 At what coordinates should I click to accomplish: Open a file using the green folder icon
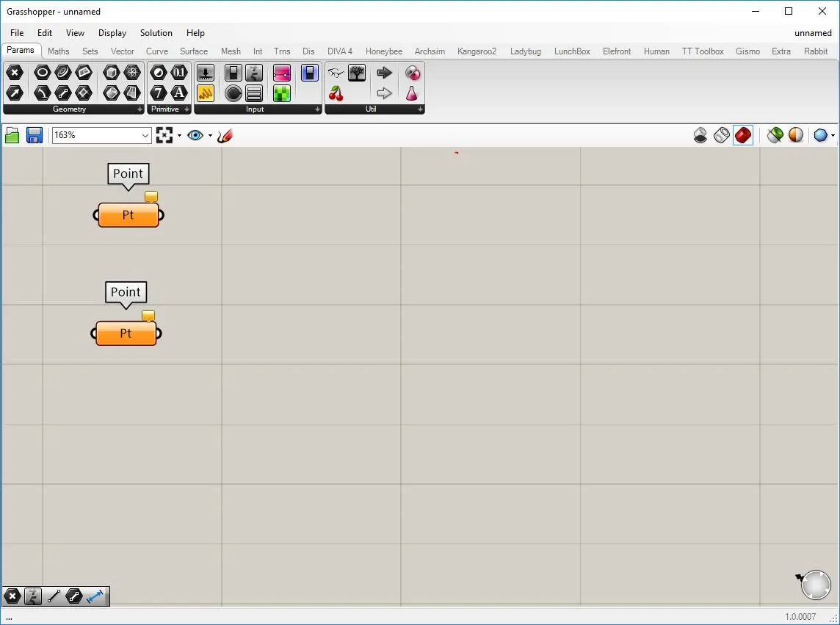(12, 136)
